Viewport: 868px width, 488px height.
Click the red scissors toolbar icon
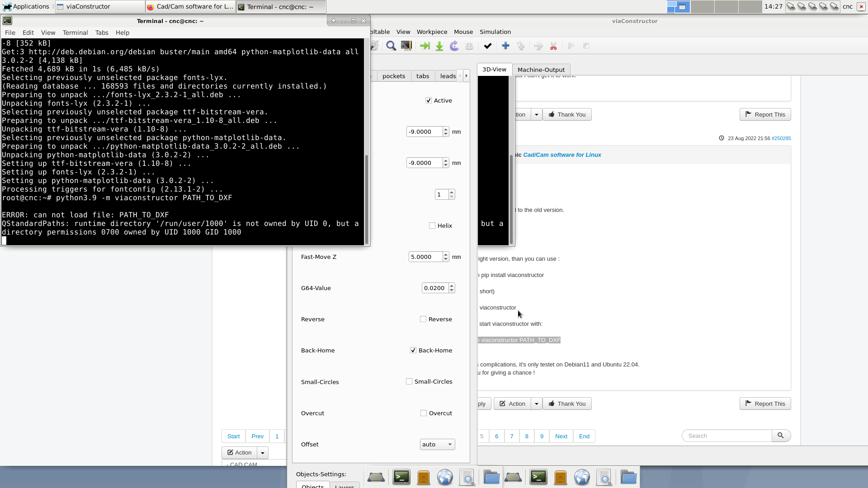point(553,46)
